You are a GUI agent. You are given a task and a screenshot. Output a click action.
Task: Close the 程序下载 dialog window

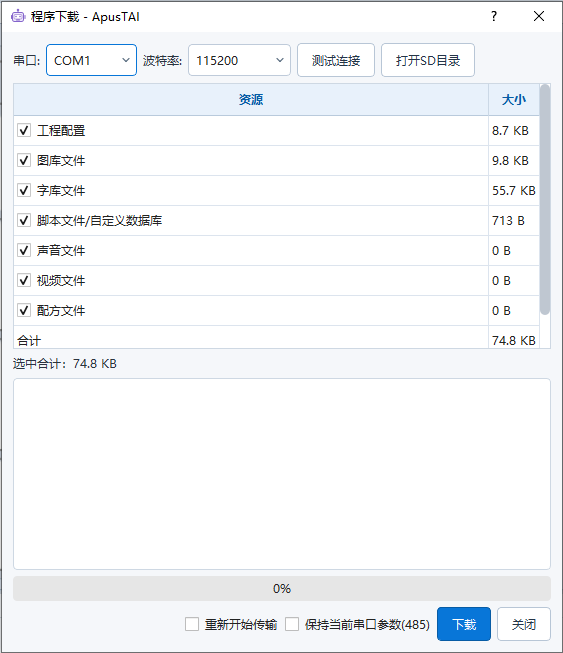click(x=539, y=16)
